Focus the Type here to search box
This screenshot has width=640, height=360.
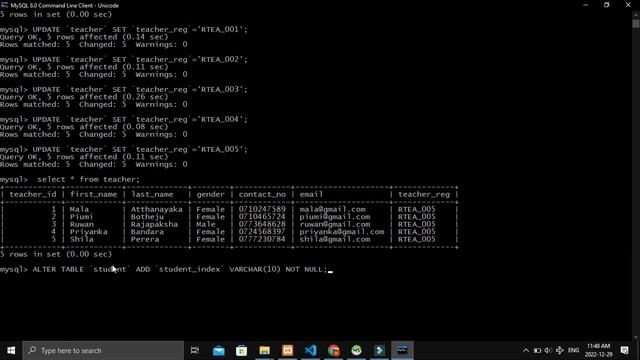point(103,350)
